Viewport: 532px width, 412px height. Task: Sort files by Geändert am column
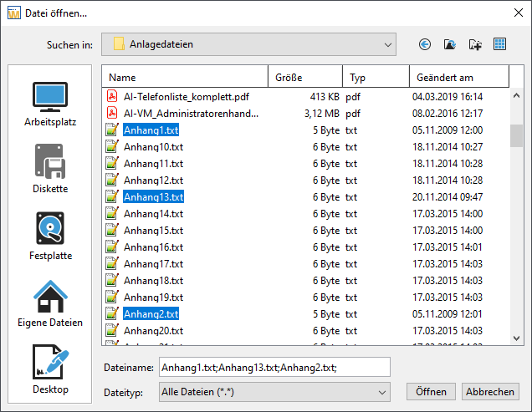click(459, 78)
